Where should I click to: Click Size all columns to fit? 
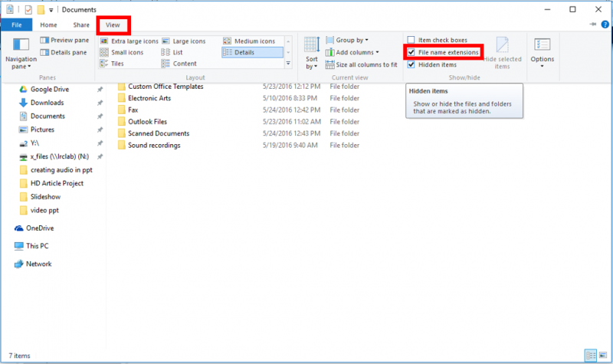point(362,64)
